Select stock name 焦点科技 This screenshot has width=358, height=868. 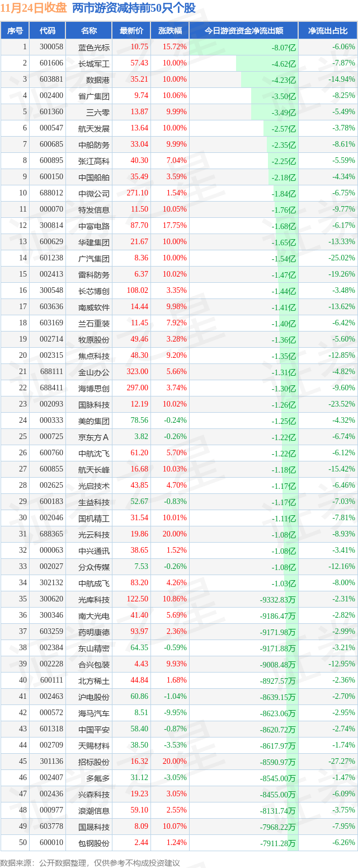[94, 356]
